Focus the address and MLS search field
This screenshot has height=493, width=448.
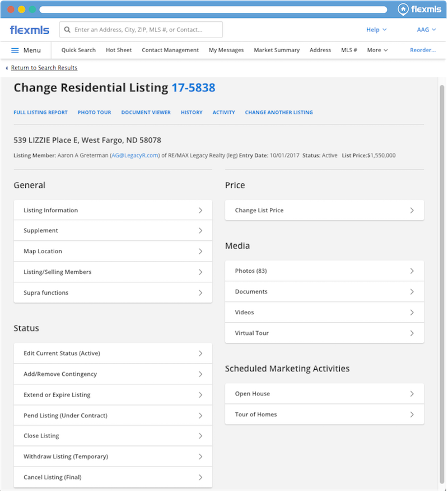click(146, 30)
